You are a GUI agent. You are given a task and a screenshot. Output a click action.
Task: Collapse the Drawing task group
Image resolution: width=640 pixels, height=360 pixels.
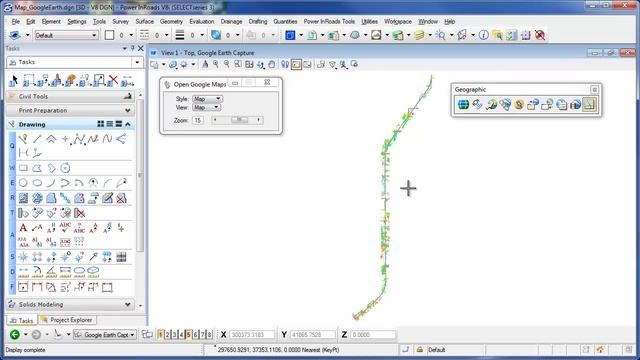tap(128, 124)
